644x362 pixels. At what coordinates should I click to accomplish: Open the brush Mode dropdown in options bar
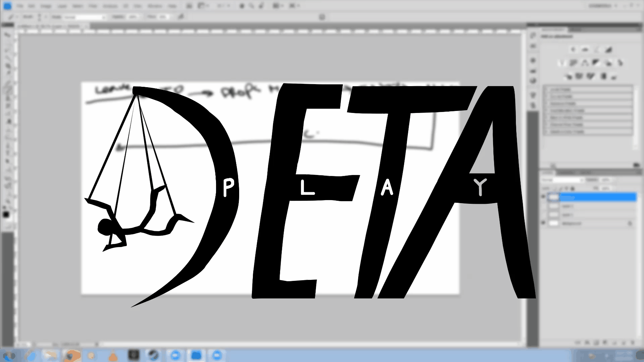coord(84,17)
